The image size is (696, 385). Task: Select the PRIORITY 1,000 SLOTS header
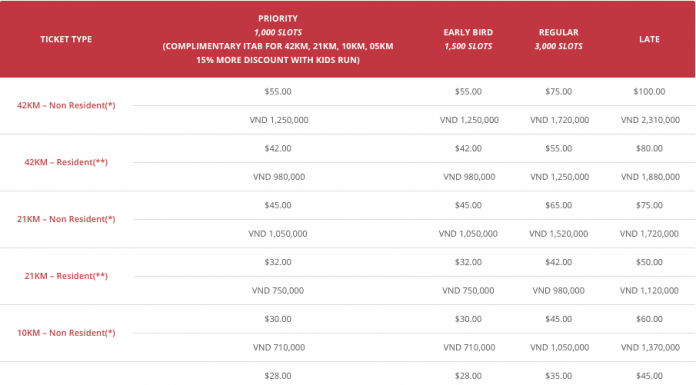tap(278, 39)
